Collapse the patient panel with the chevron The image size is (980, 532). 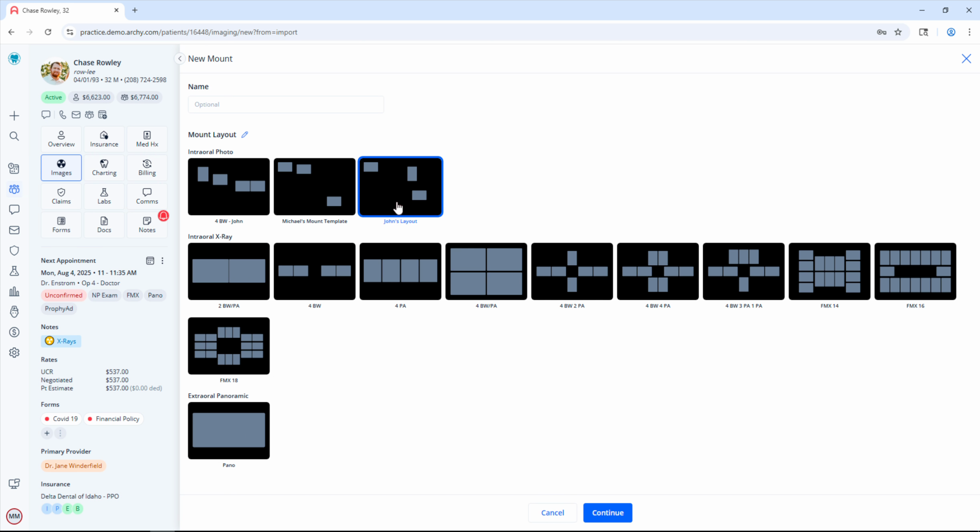179,59
